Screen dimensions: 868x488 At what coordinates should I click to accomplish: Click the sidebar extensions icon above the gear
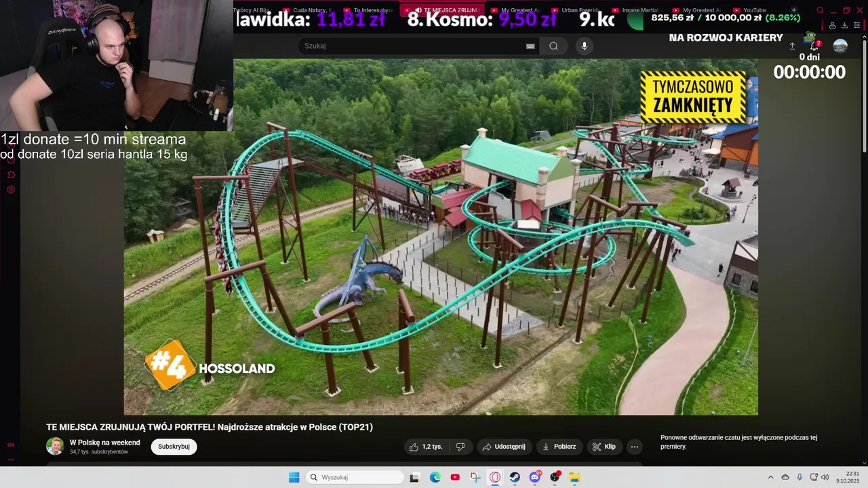click(x=11, y=174)
